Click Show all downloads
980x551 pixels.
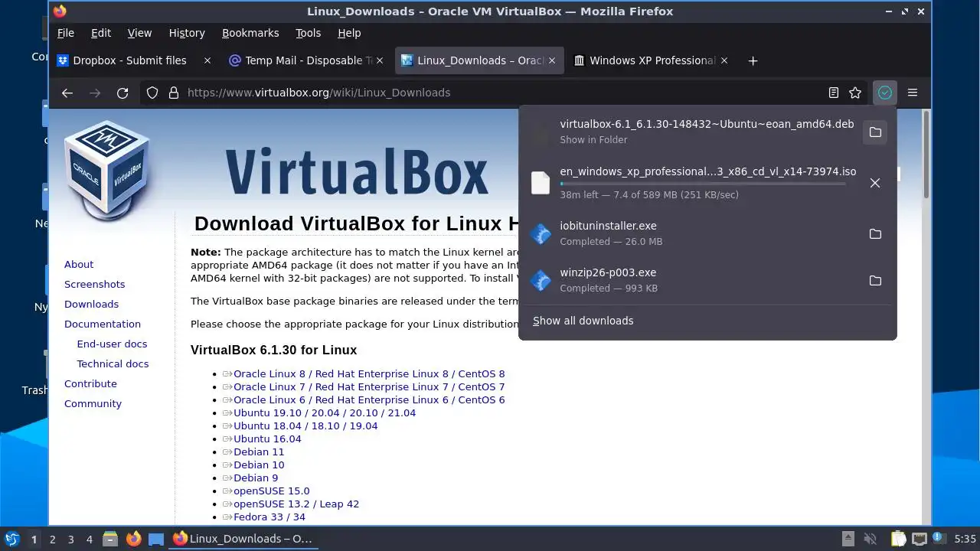[583, 321]
